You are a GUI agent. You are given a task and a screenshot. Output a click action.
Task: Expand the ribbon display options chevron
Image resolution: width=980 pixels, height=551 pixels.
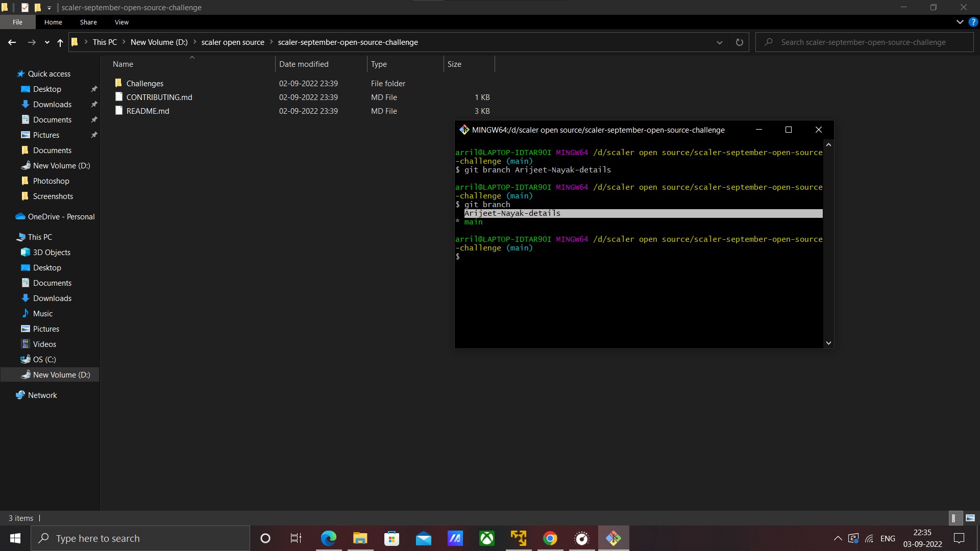tap(960, 22)
